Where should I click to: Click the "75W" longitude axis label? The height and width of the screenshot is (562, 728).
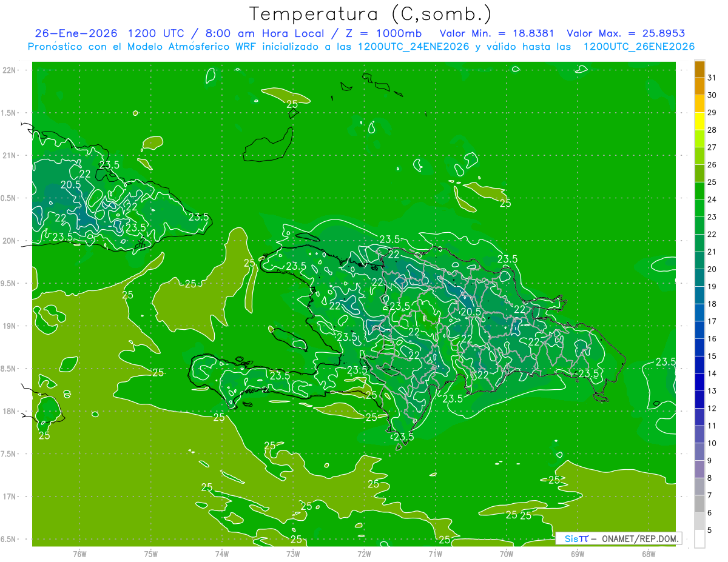click(151, 554)
